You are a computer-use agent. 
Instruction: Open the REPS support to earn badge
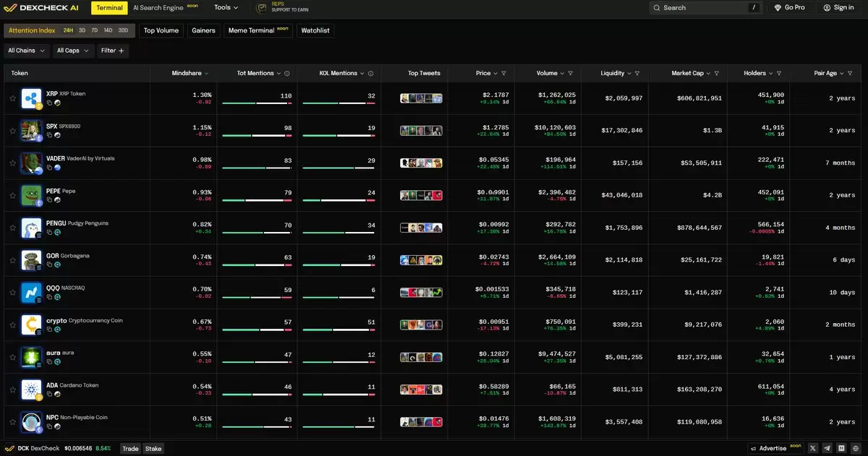[x=282, y=7]
